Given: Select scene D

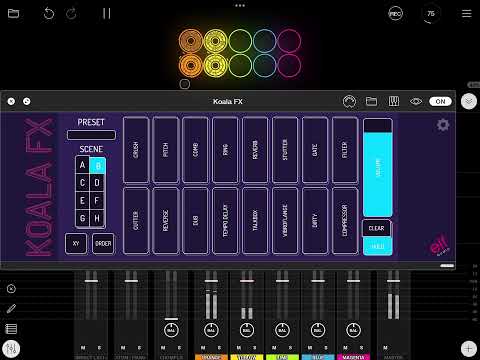Looking at the screenshot, I should 97,183.
